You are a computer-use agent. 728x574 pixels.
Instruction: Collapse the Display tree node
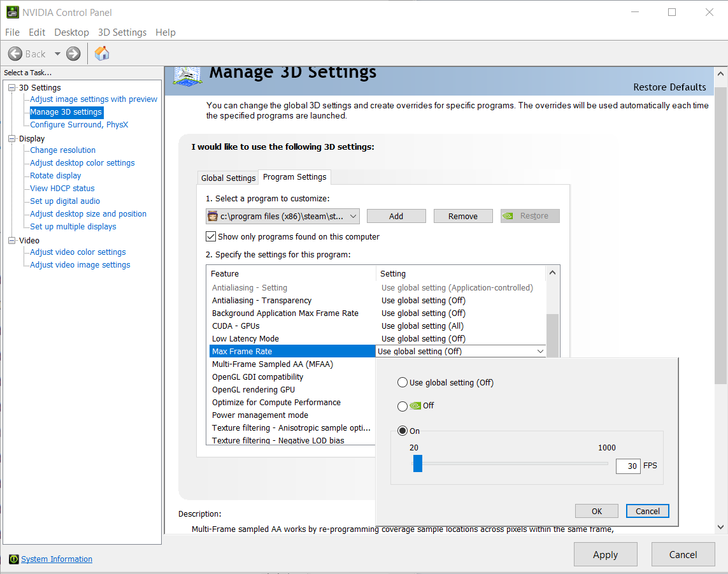pyautogui.click(x=11, y=138)
